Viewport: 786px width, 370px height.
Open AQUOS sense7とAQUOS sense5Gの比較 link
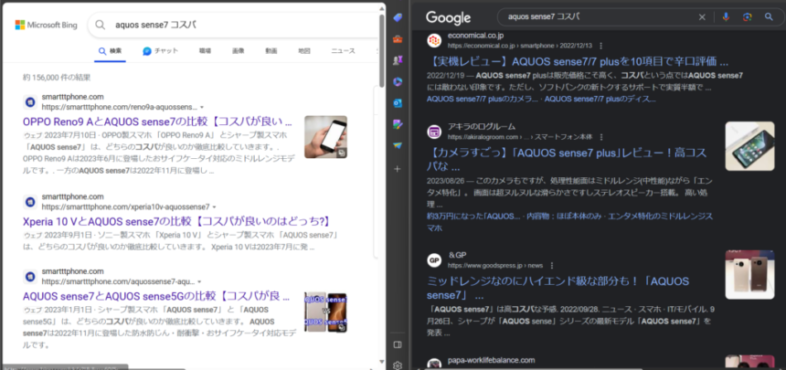(x=156, y=296)
